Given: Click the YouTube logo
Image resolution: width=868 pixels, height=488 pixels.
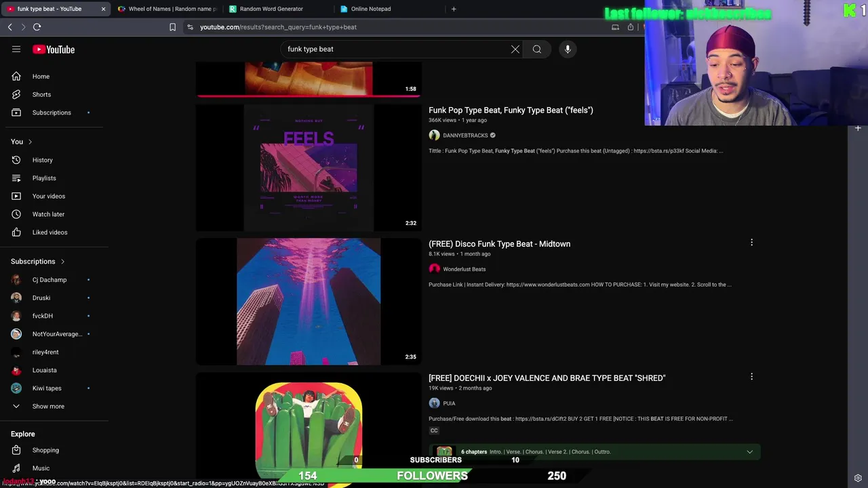Looking at the screenshot, I should click(54, 49).
